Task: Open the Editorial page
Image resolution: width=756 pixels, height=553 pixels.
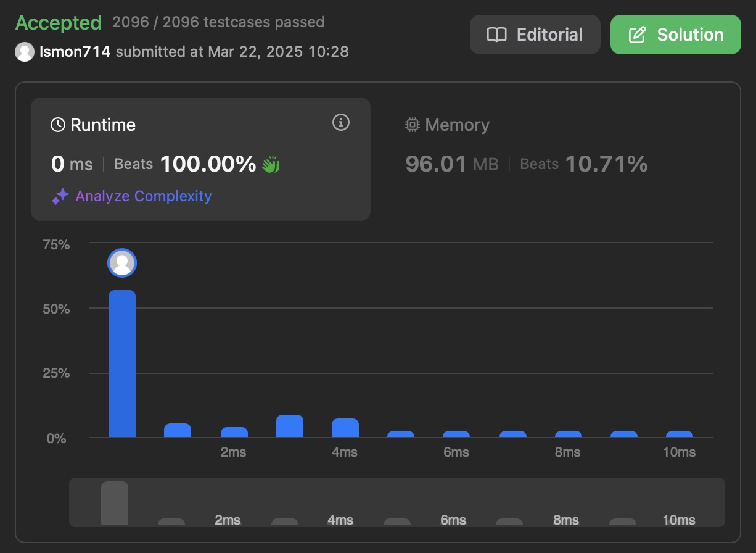Action: (x=535, y=35)
